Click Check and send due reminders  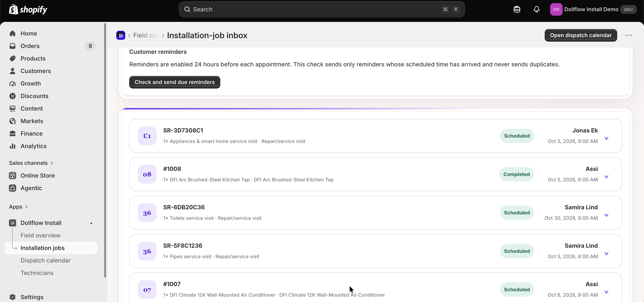click(174, 82)
